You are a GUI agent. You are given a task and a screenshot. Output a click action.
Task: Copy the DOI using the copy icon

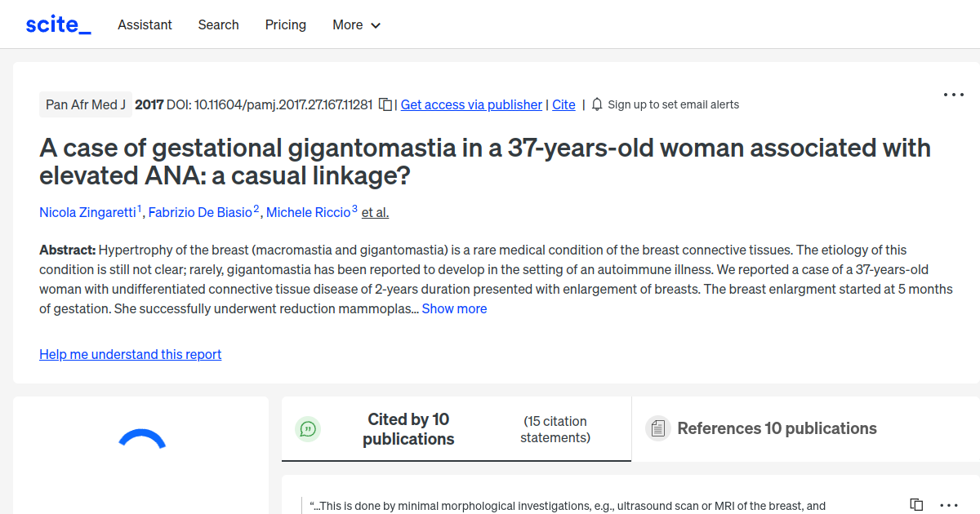(x=385, y=104)
